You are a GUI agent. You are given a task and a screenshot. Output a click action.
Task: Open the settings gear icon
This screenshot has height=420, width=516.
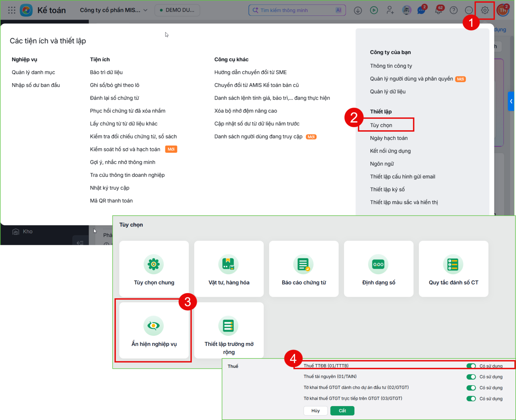[485, 10]
